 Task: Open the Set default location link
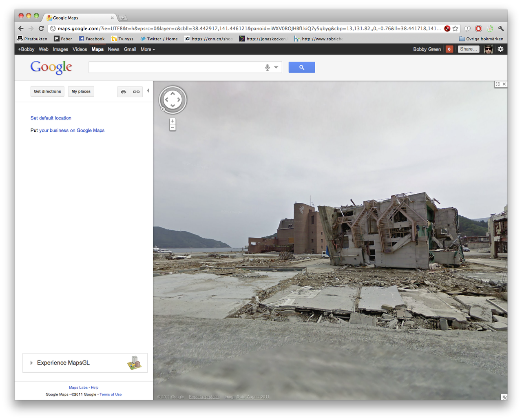[x=51, y=118]
